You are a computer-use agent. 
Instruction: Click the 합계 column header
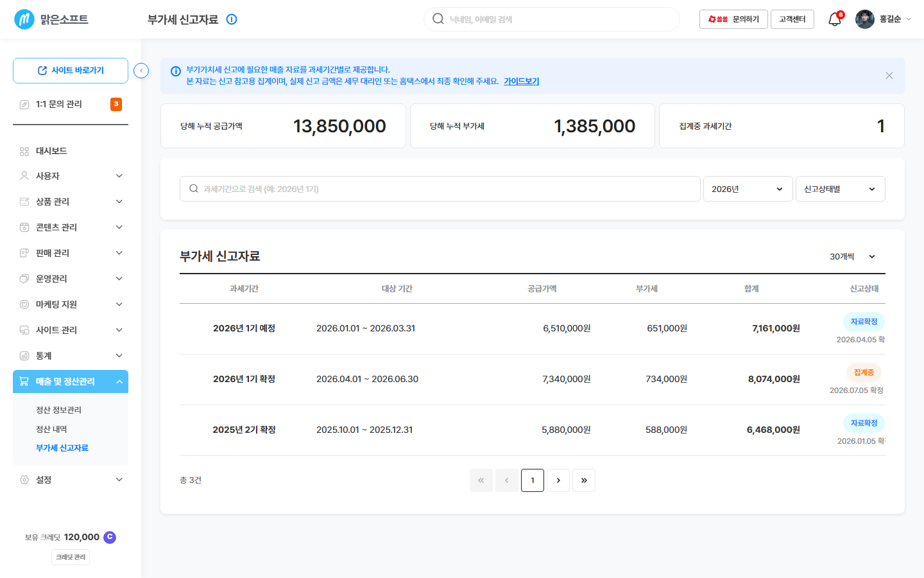751,289
